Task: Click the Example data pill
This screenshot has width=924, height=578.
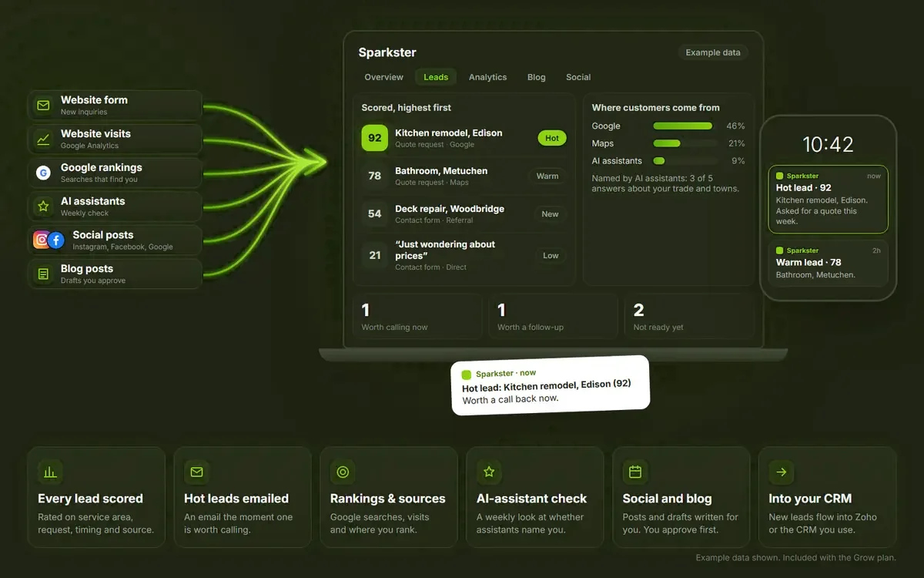Action: coord(713,52)
